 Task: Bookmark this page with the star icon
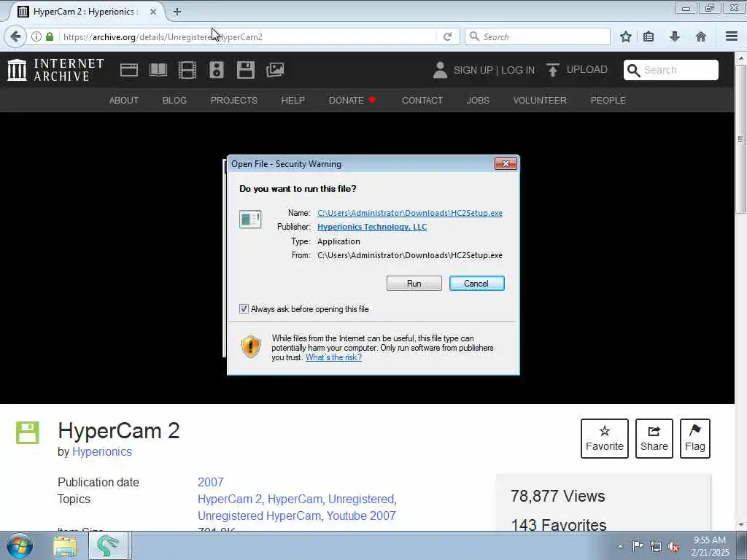[x=625, y=36]
